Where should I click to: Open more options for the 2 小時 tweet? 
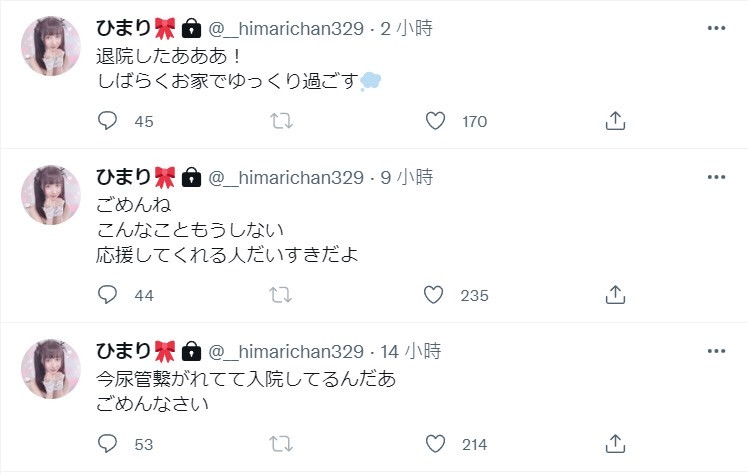click(716, 28)
